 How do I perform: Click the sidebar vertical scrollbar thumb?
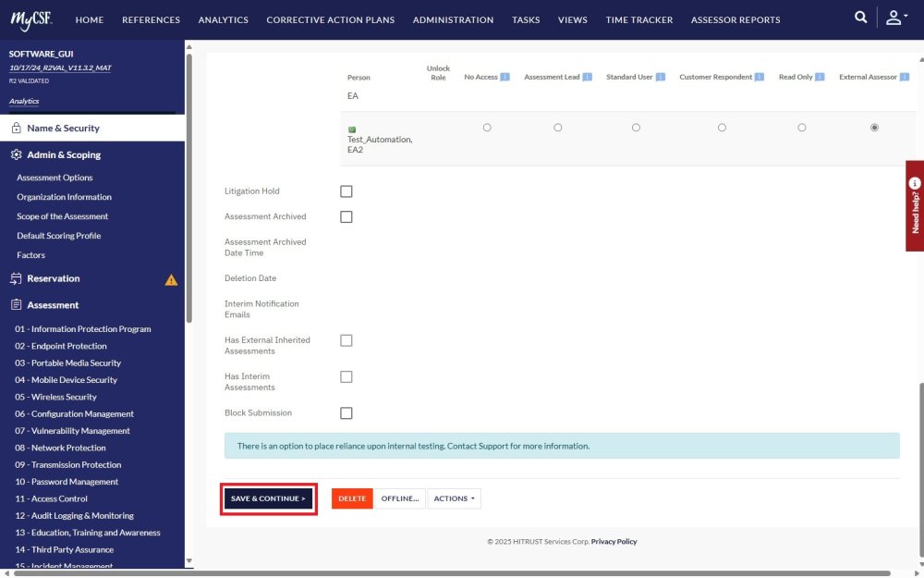tap(188, 189)
